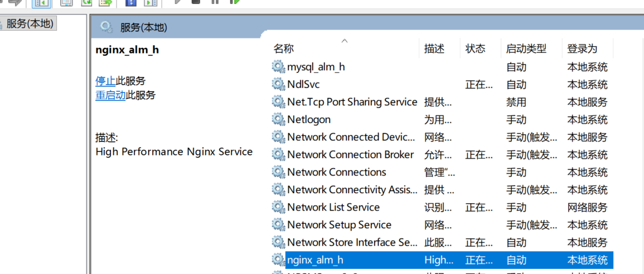644x274 pixels.
Task: Click the 停止 link to stop service
Action: (105, 81)
